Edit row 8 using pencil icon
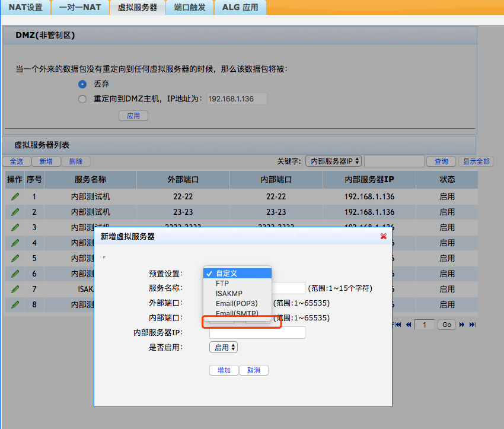 click(x=15, y=304)
